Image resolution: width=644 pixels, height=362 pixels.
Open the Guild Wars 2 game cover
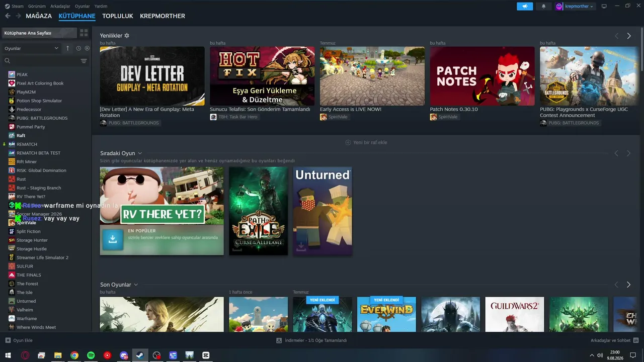pos(515,314)
